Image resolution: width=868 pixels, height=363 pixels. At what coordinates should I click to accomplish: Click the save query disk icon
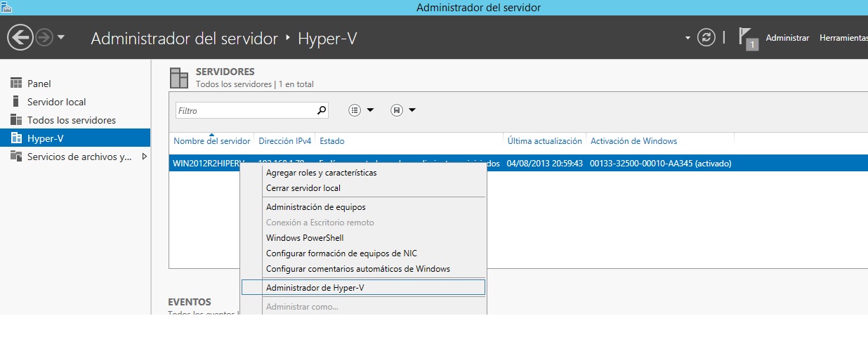397,110
